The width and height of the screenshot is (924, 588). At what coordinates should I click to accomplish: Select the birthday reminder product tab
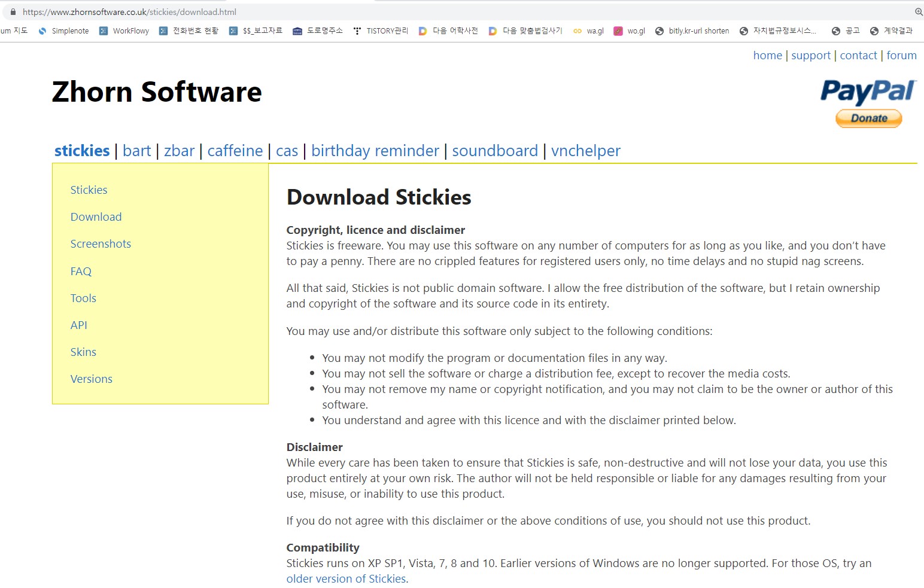click(375, 151)
